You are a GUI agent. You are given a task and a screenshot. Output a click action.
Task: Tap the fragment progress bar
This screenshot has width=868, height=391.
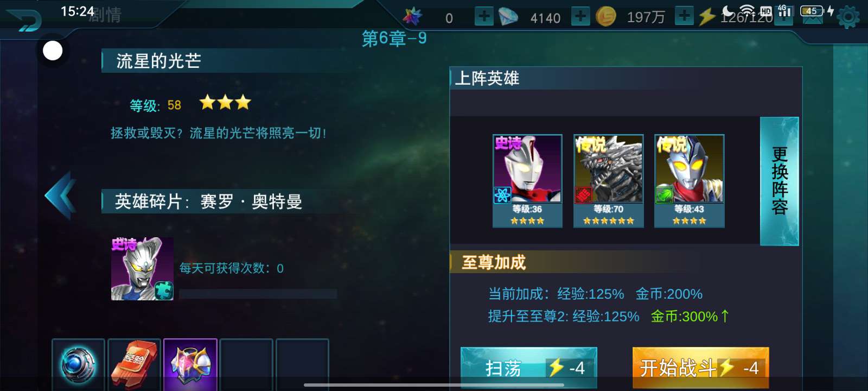pyautogui.click(x=258, y=294)
